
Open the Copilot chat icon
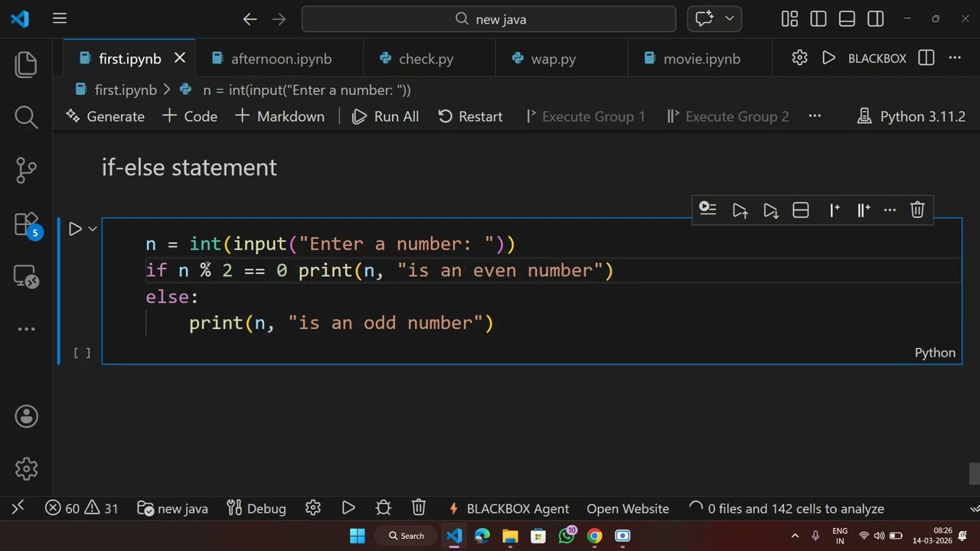coord(705,19)
